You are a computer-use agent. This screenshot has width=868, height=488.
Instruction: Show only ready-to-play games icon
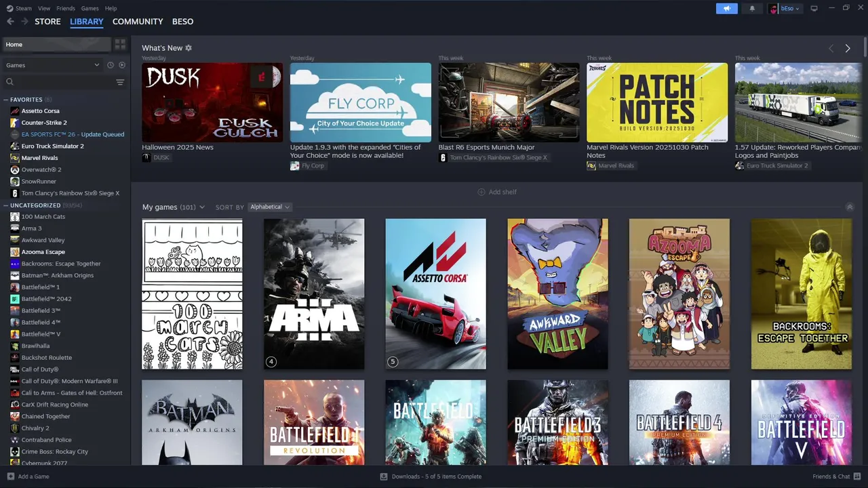coord(122,65)
